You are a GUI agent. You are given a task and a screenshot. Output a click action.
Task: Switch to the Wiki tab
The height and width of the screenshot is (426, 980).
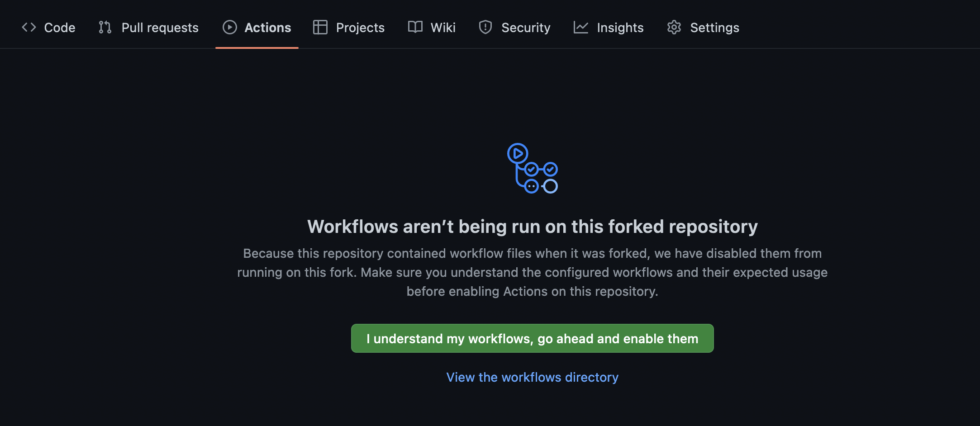coord(443,28)
